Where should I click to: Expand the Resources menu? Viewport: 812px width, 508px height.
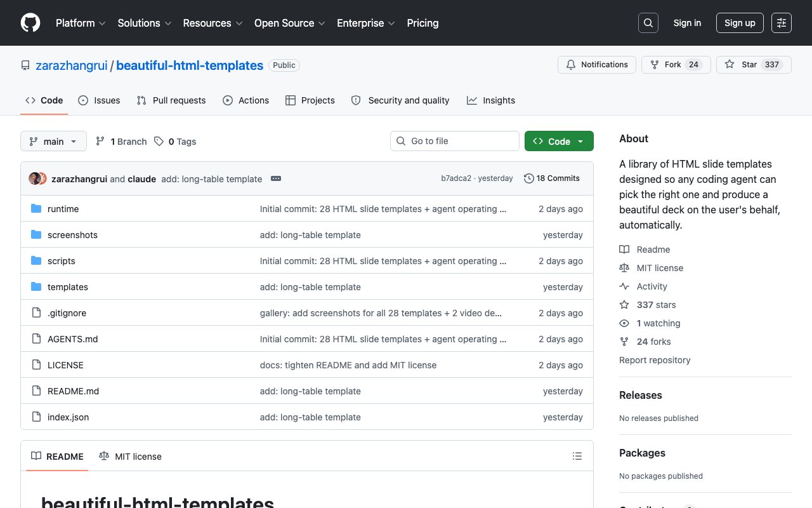tap(213, 23)
